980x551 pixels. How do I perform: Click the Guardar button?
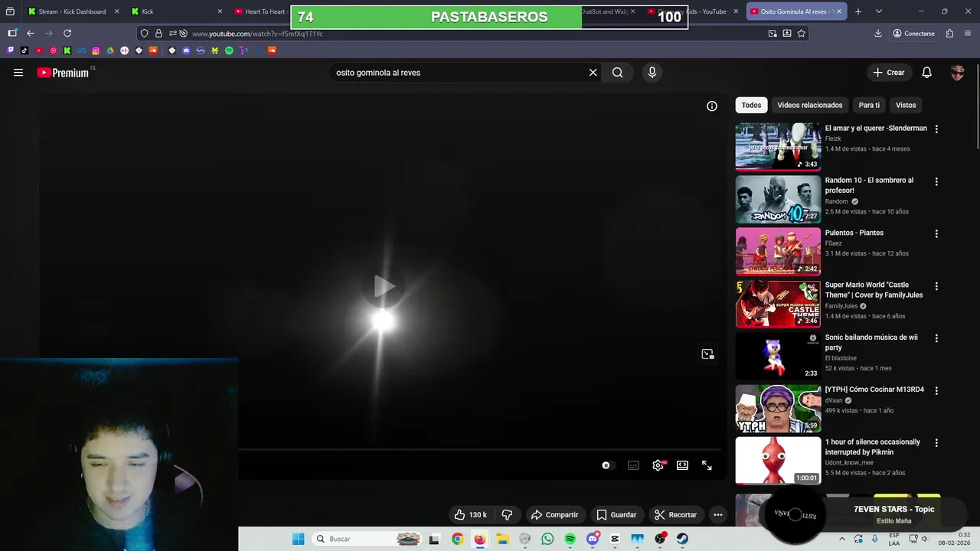pos(616,515)
